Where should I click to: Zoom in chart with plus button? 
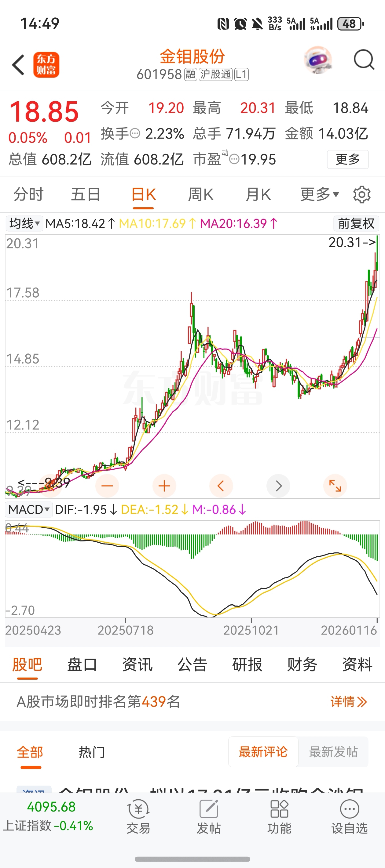point(164,486)
